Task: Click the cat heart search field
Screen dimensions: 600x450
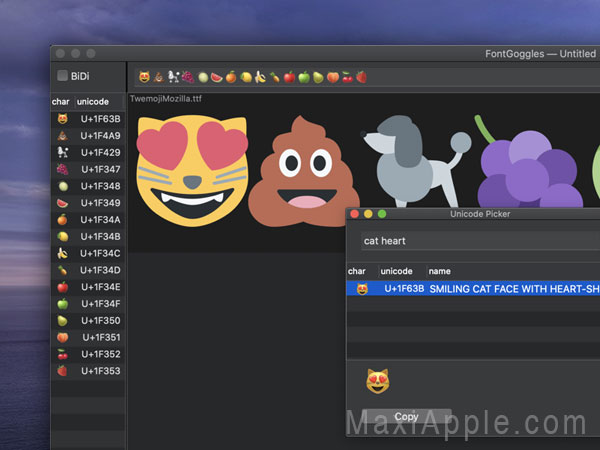Action: pyautogui.click(x=480, y=241)
